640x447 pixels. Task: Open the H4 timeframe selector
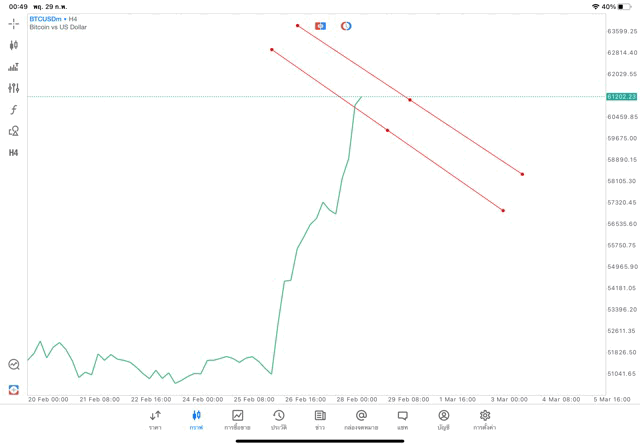click(13, 153)
